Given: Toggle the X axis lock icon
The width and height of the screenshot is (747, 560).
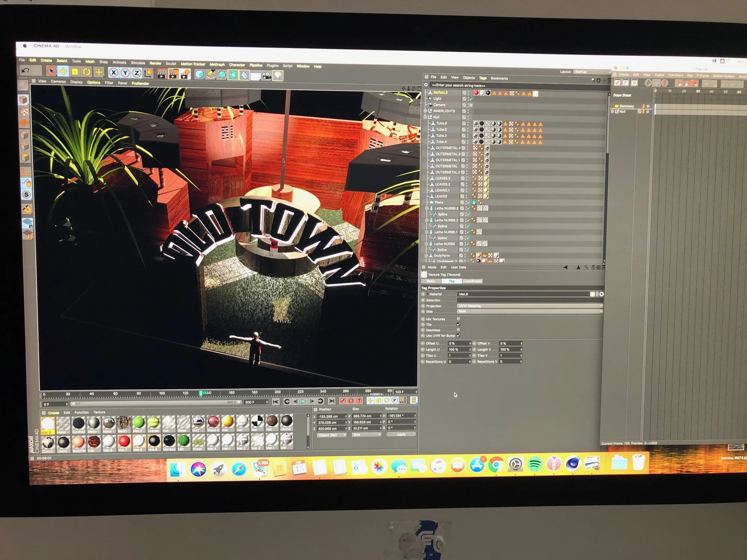Looking at the screenshot, I should click(x=113, y=73).
